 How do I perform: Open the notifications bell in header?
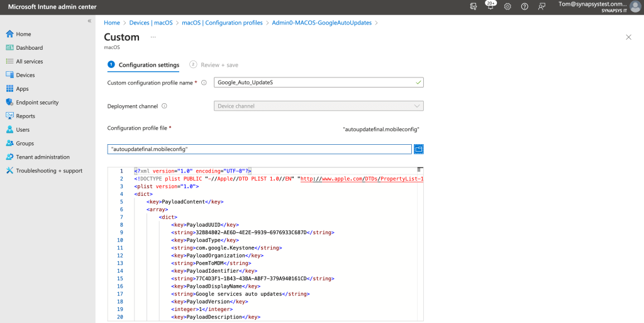pyautogui.click(x=491, y=6)
